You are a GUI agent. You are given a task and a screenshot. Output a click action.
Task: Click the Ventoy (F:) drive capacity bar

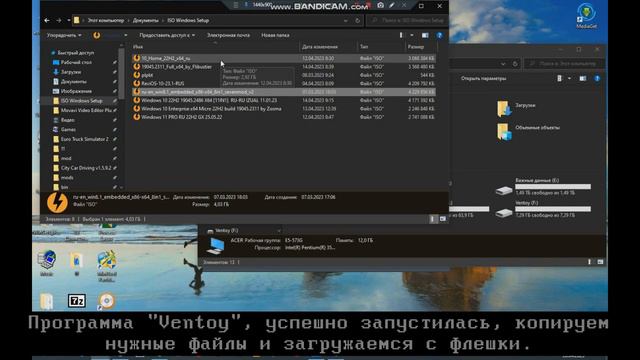553,209
